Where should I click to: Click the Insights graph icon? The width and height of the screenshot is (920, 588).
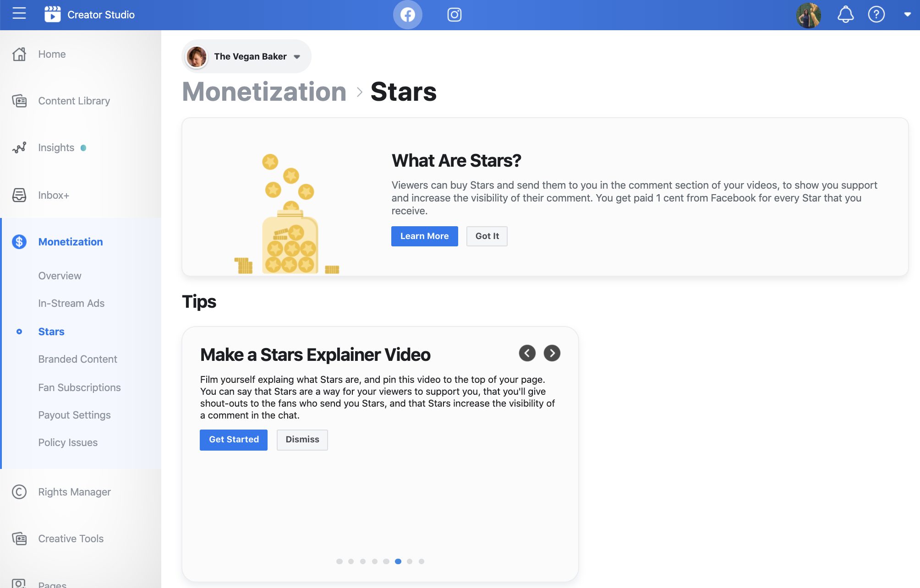pyautogui.click(x=19, y=147)
